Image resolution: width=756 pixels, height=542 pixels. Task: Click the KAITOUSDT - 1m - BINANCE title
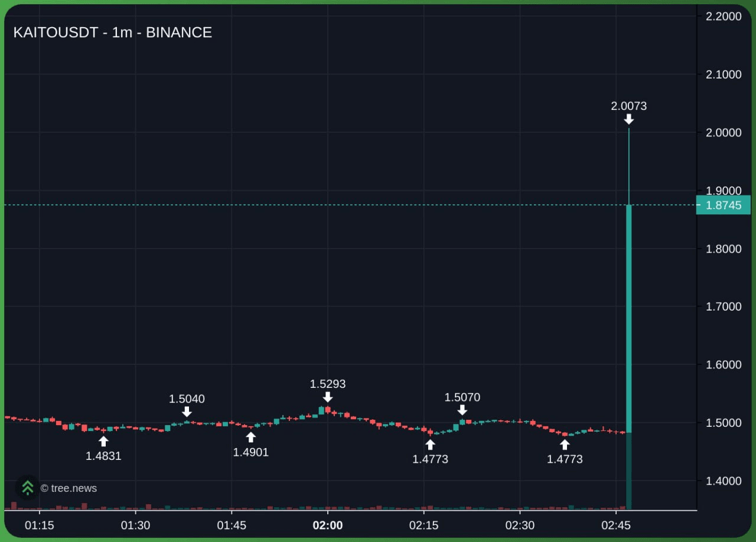(x=112, y=32)
